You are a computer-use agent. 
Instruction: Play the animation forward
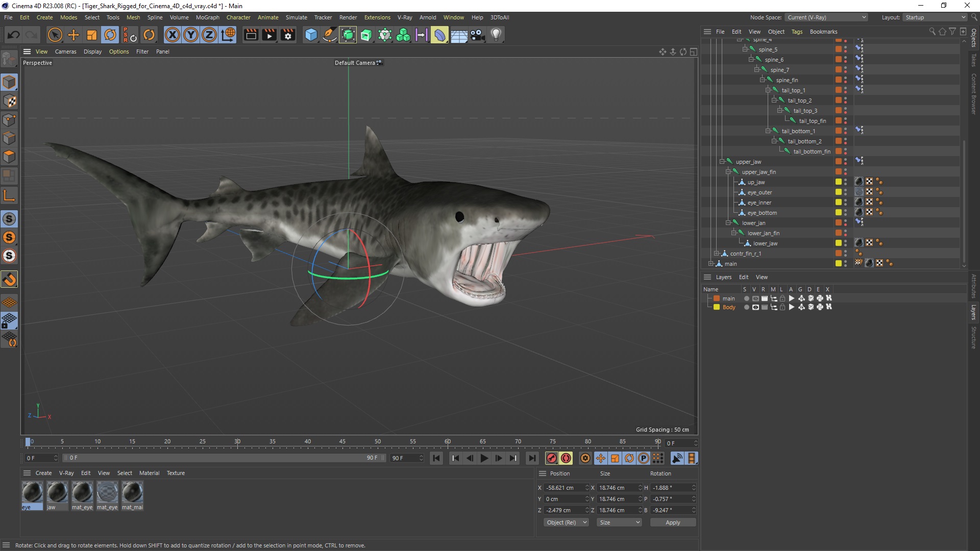[484, 458]
